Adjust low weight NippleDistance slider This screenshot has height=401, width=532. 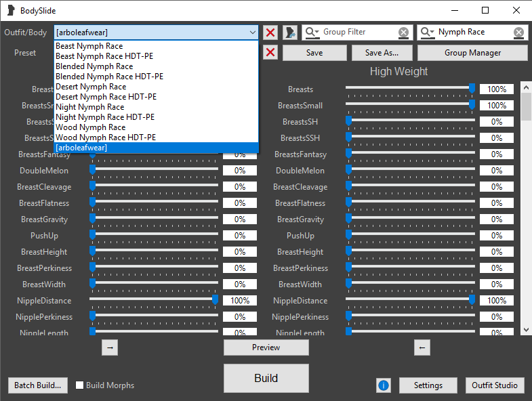(215, 299)
